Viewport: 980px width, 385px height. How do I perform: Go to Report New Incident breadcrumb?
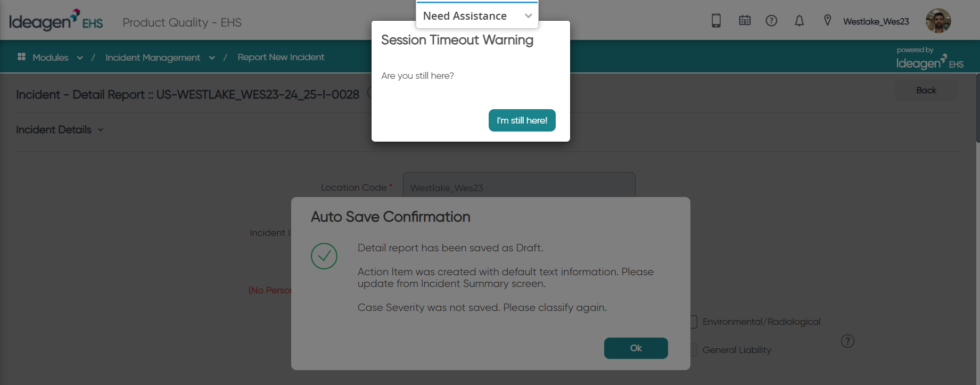281,57
